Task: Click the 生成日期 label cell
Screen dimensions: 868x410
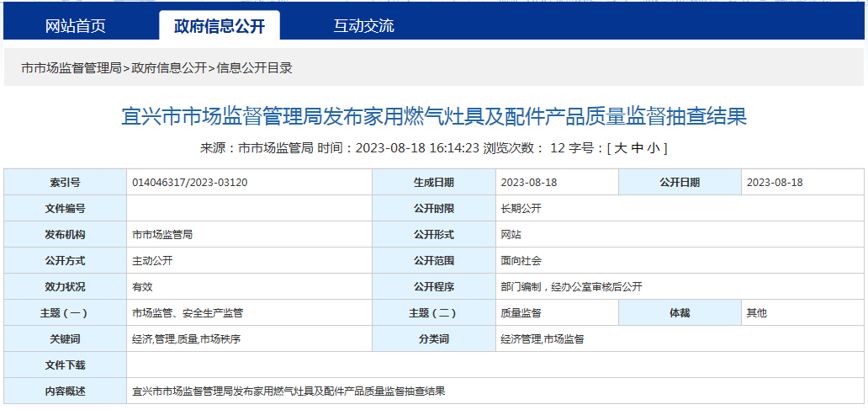Action: click(x=434, y=183)
